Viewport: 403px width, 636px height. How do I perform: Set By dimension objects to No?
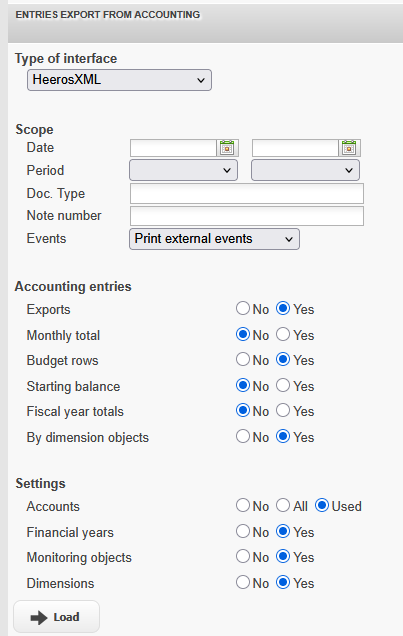click(x=243, y=436)
